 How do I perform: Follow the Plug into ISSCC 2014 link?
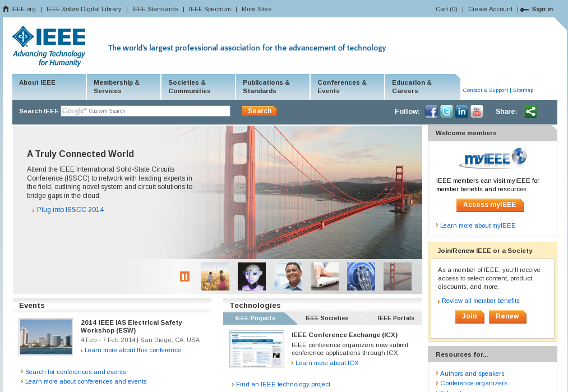point(70,210)
